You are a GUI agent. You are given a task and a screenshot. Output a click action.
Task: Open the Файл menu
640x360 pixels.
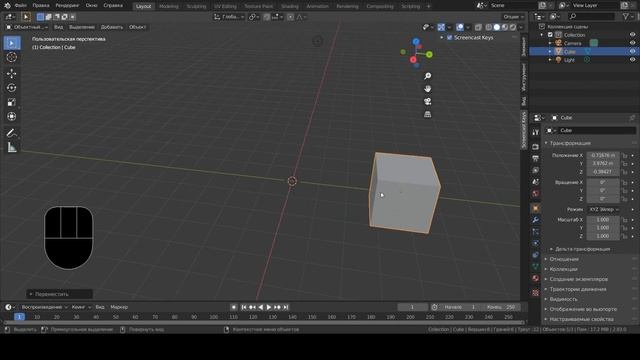[x=20, y=6]
